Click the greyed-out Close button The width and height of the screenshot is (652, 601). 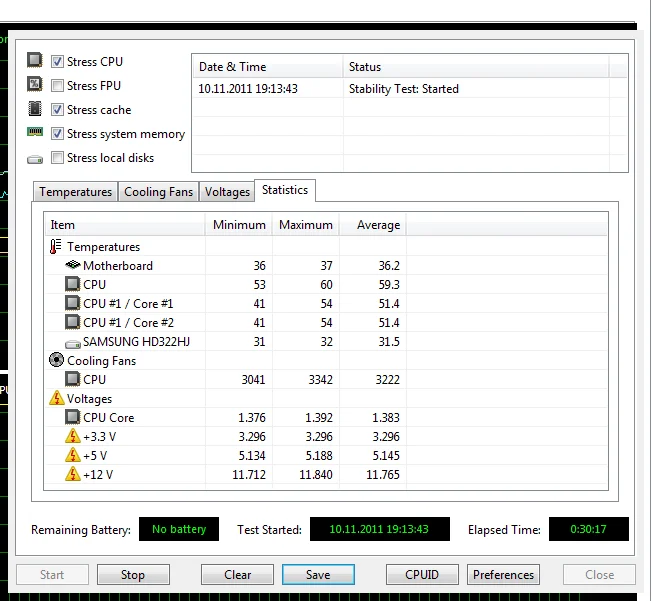point(599,574)
